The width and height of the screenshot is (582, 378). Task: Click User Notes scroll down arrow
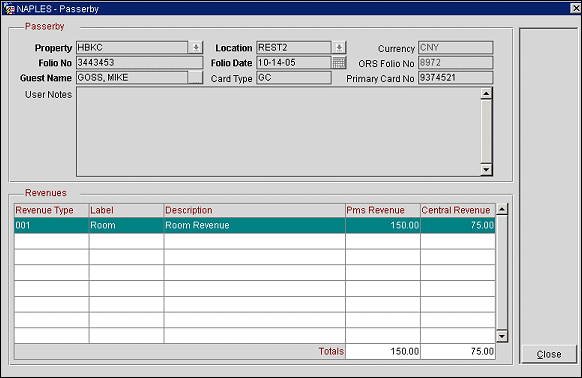coord(486,169)
